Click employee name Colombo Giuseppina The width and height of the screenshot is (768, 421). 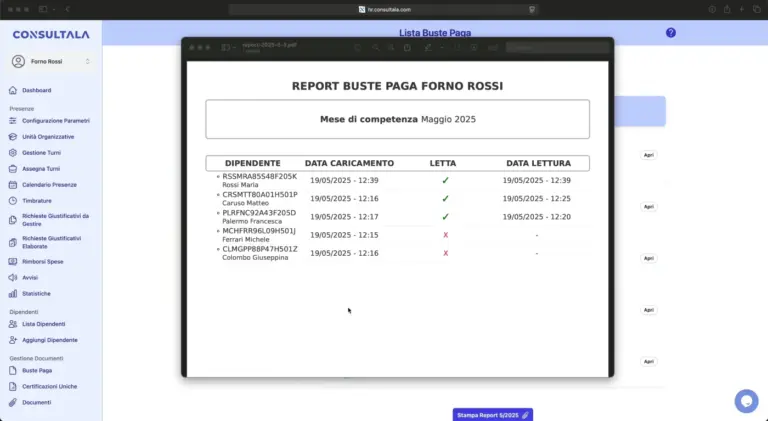(x=255, y=257)
